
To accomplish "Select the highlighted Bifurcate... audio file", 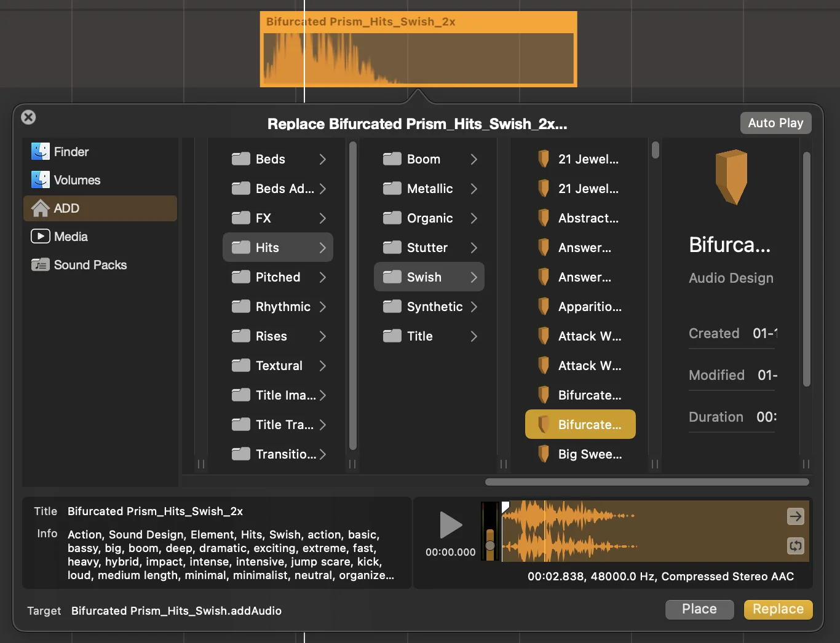I will pos(580,425).
